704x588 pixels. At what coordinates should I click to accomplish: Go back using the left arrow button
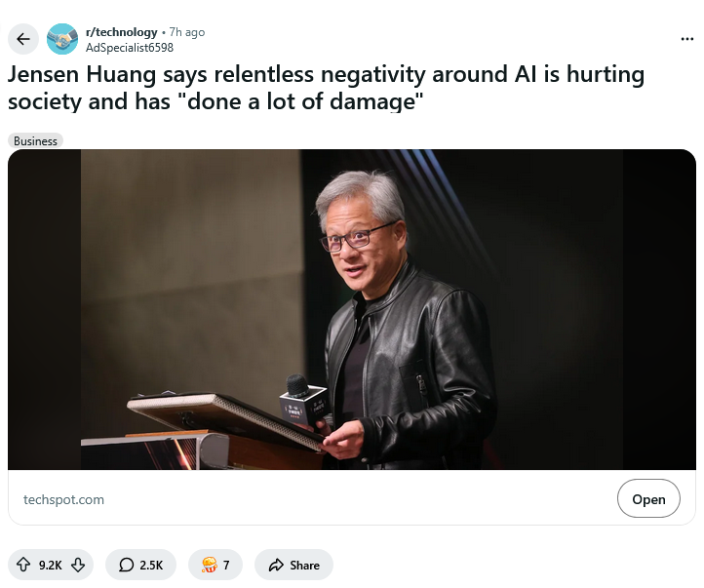22,39
